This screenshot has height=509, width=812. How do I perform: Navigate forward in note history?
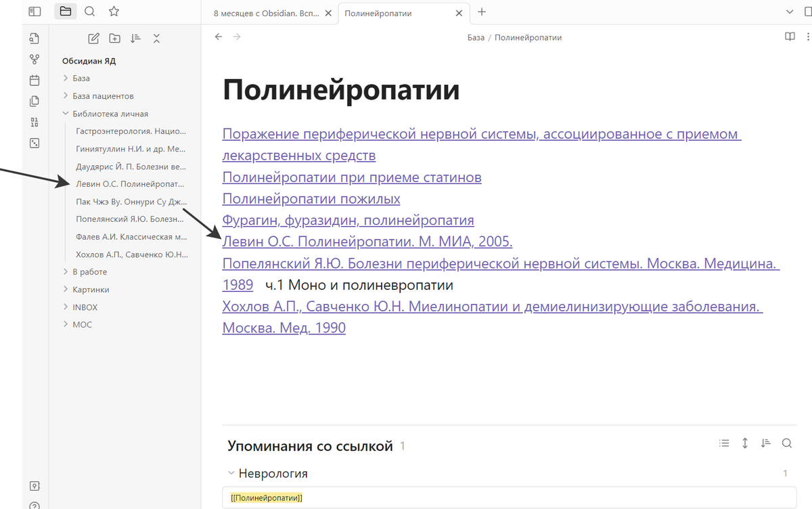[x=237, y=37]
